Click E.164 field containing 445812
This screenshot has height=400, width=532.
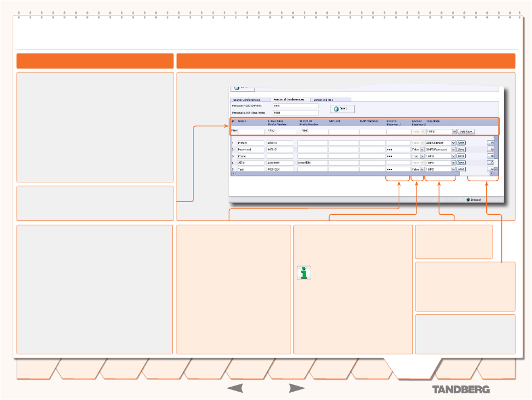click(x=280, y=150)
